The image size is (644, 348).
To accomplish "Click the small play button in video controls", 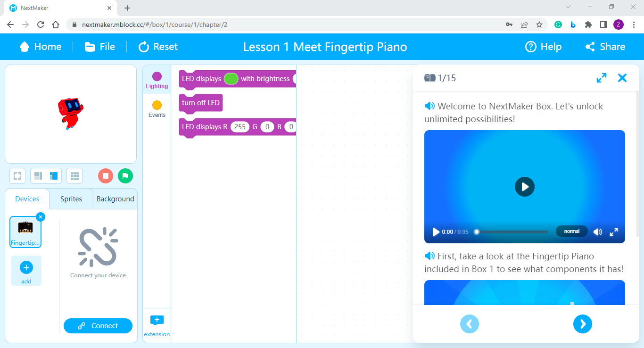I will click(436, 232).
